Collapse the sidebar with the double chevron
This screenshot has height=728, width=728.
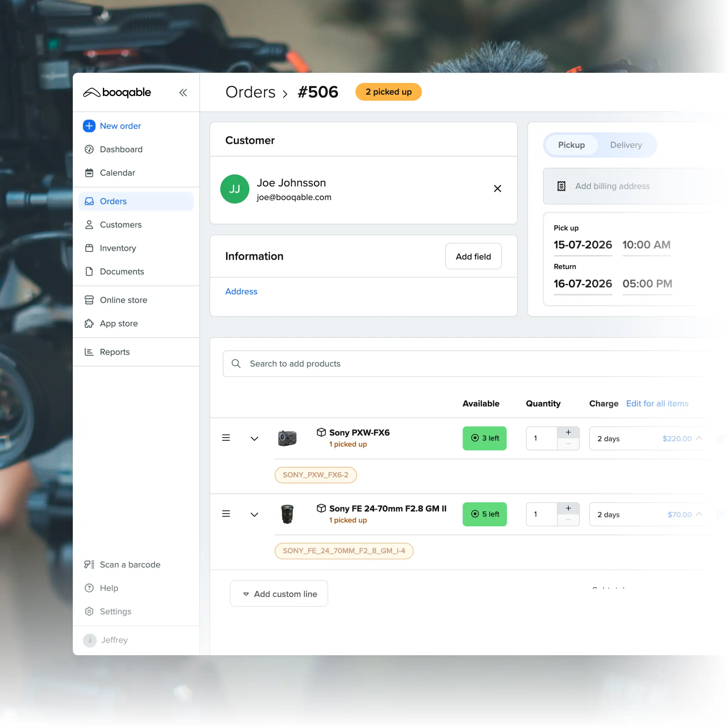tap(184, 92)
